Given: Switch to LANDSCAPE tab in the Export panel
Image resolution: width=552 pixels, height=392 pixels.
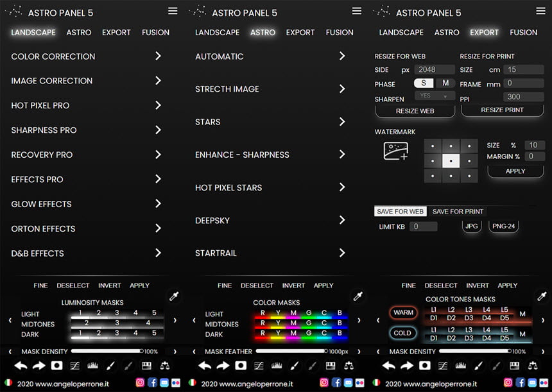Looking at the screenshot, I should tap(401, 32).
